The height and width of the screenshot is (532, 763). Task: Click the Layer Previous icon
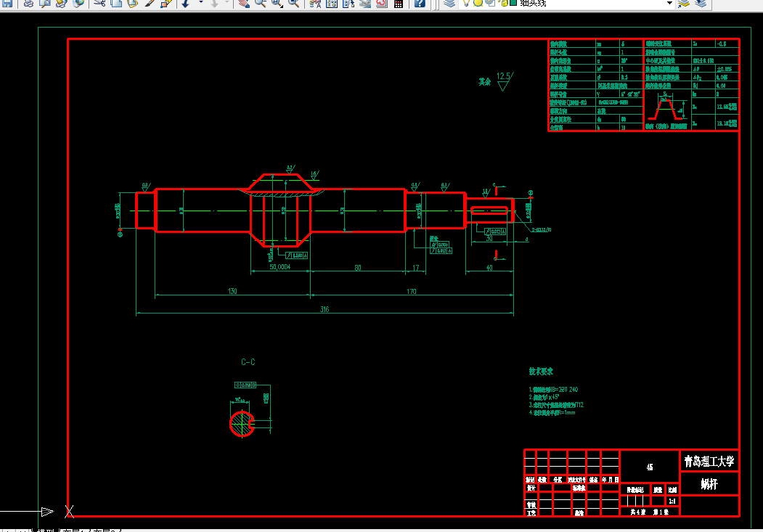701,3
